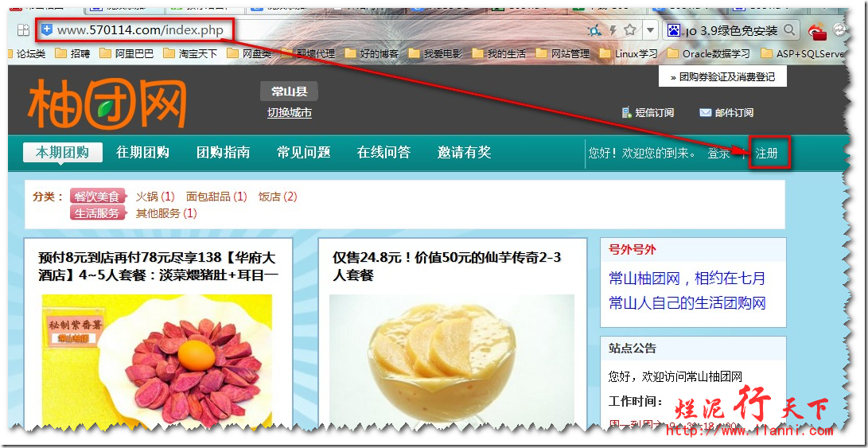Click the satellite-like icon in address bar
The image size is (868, 448).
coord(595,30)
